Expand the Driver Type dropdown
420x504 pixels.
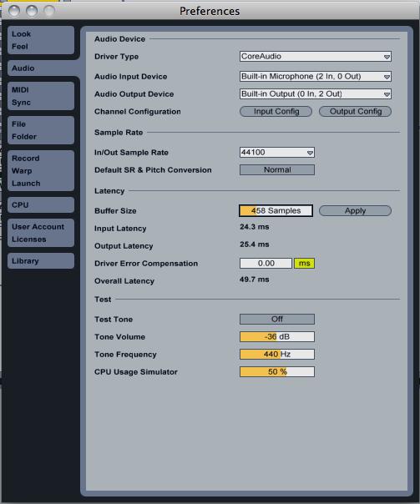click(316, 57)
